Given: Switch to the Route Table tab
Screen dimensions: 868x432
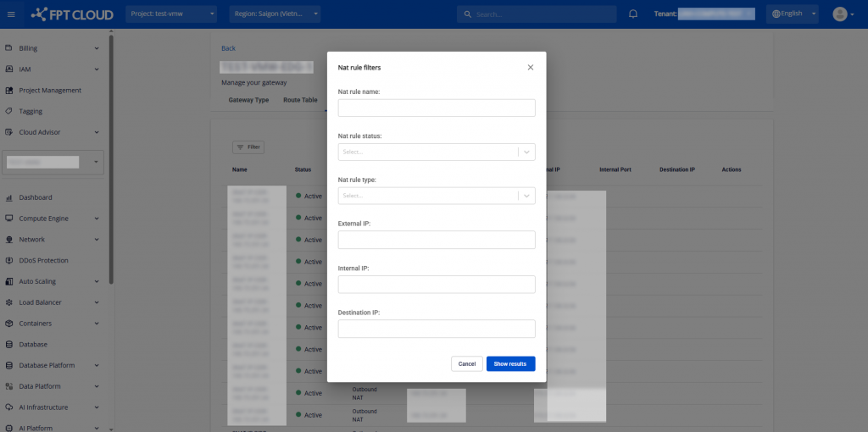Looking at the screenshot, I should point(300,100).
